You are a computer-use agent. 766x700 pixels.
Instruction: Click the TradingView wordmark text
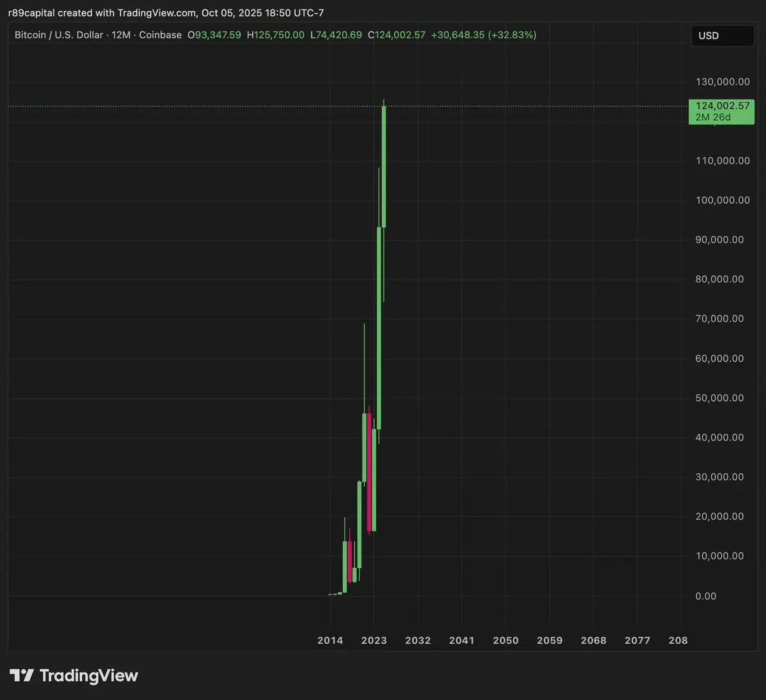pyautogui.click(x=89, y=676)
